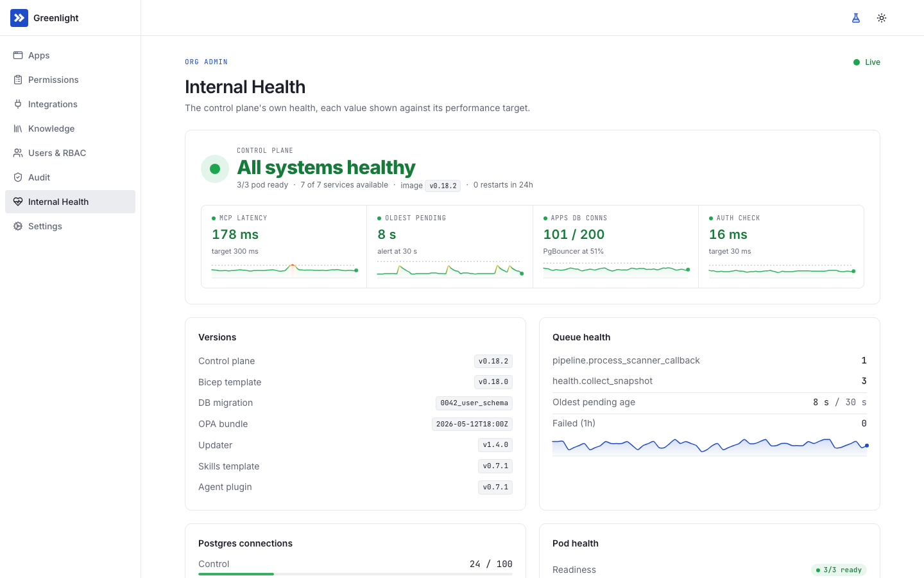Click OPA bundle timestamp badge
The width and height of the screenshot is (924, 578).
(472, 425)
